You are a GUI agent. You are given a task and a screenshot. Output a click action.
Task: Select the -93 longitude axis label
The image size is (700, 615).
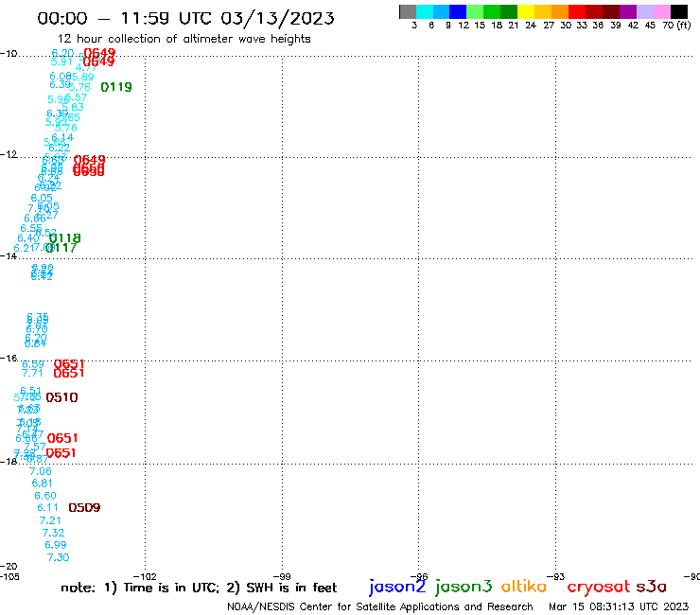[x=556, y=576]
